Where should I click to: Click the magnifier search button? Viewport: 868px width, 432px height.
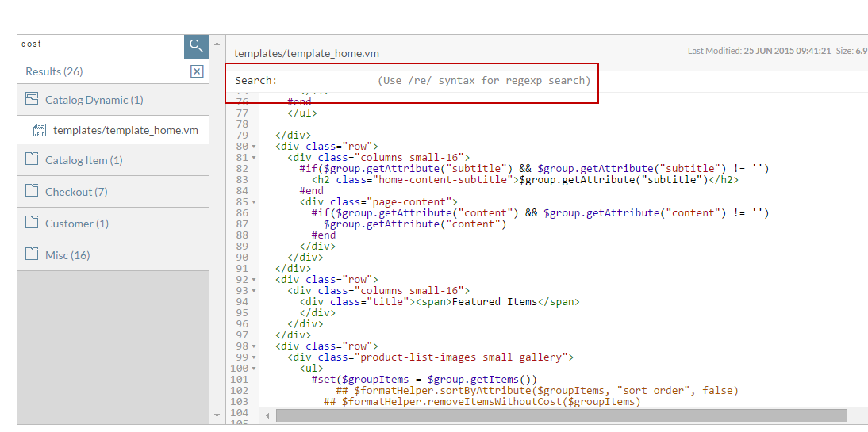click(x=196, y=47)
